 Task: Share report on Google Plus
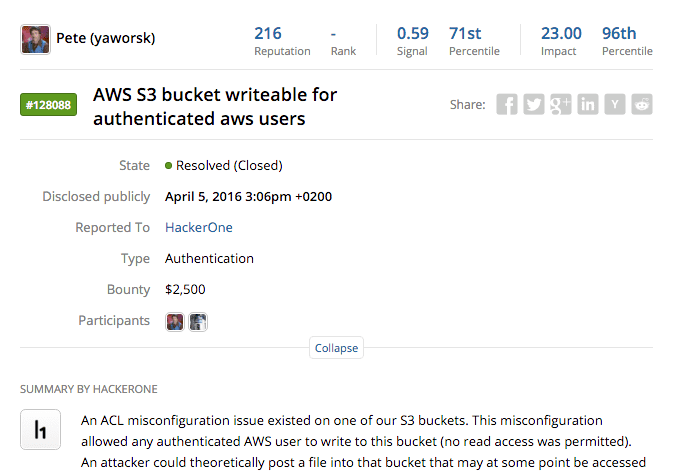561,104
